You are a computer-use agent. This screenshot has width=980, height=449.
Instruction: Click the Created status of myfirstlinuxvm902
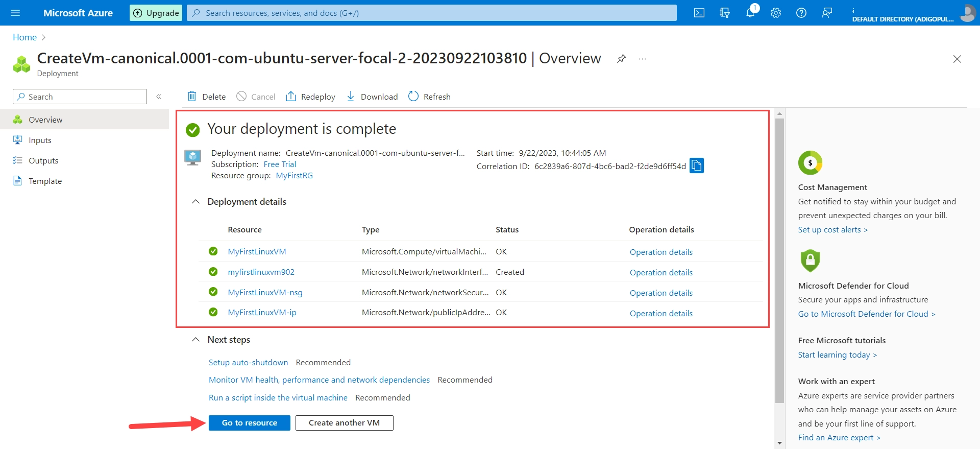coord(510,272)
